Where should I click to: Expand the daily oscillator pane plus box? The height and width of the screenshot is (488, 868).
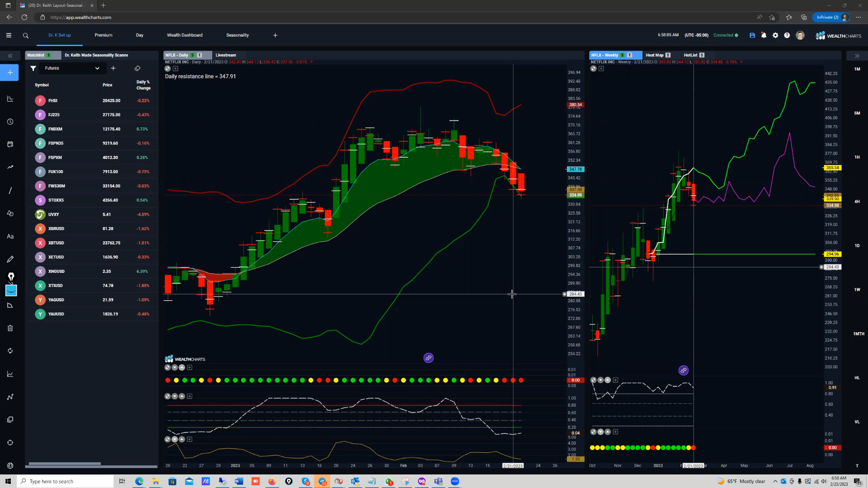point(190,396)
